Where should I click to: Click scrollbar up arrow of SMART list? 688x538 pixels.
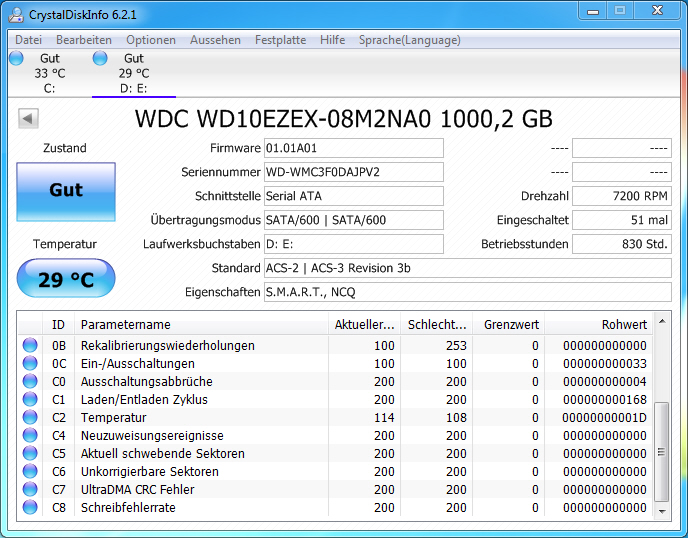662,322
